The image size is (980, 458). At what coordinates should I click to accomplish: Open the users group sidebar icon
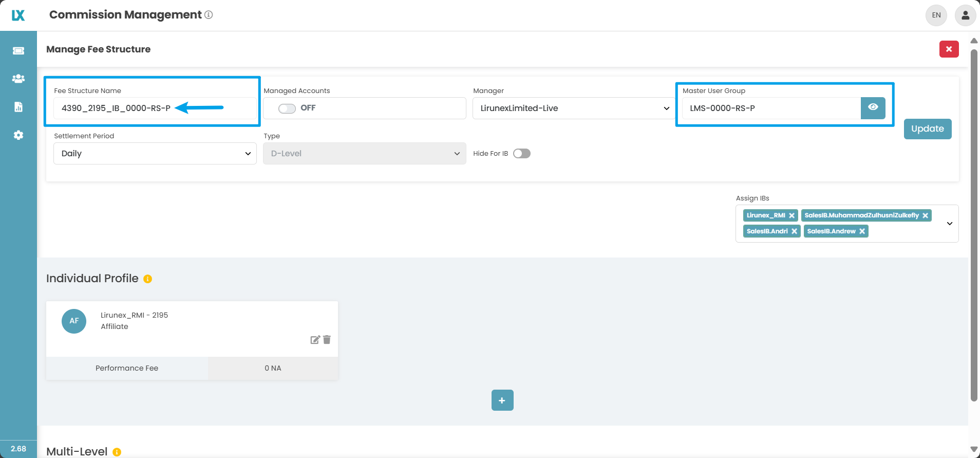[18, 79]
